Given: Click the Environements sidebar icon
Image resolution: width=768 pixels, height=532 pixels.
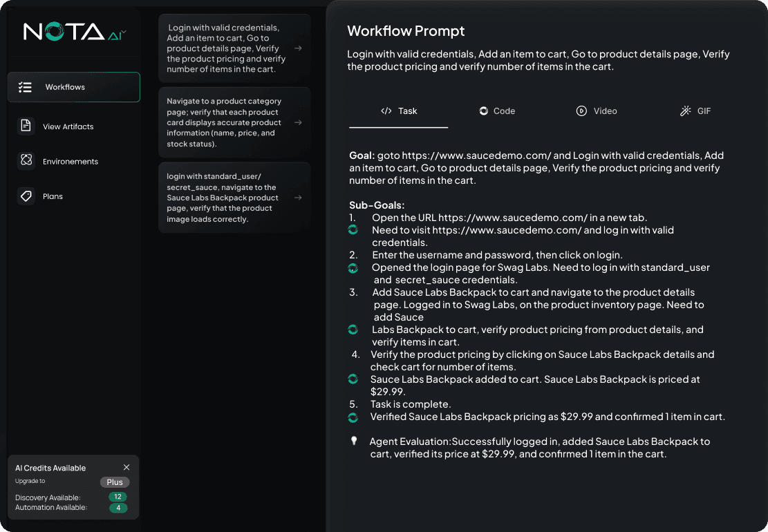Looking at the screenshot, I should (x=26, y=160).
